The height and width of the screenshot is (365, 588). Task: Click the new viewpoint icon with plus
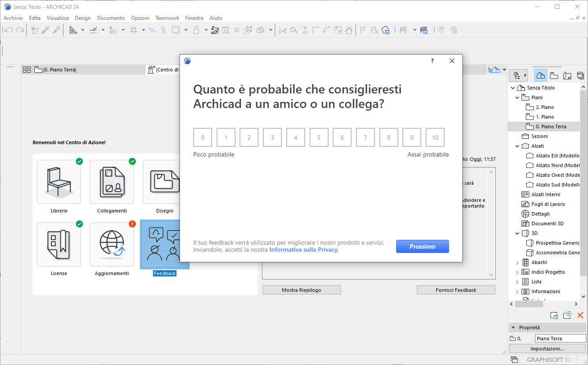tap(567, 315)
